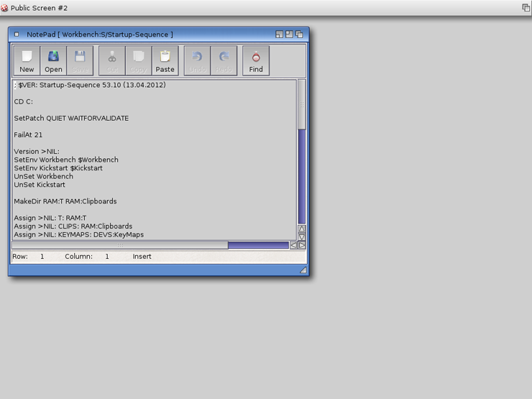532x399 pixels.
Task: Launch the Find search tool
Action: [x=256, y=60]
